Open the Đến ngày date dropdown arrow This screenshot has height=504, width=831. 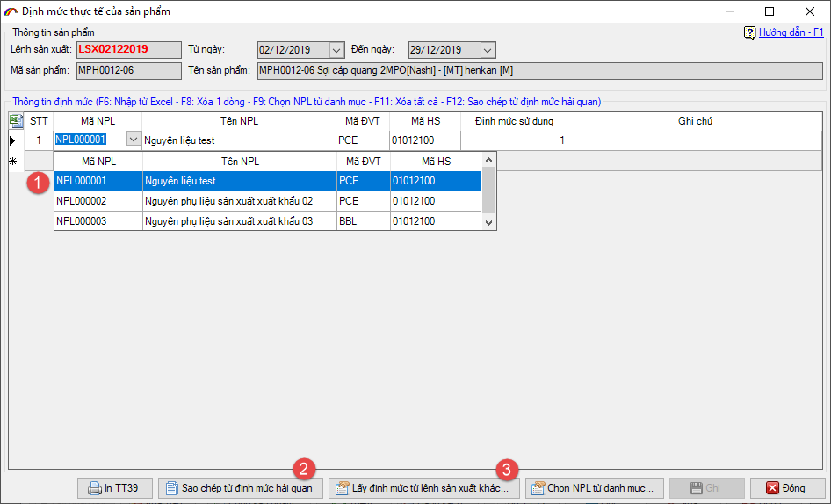[487, 50]
